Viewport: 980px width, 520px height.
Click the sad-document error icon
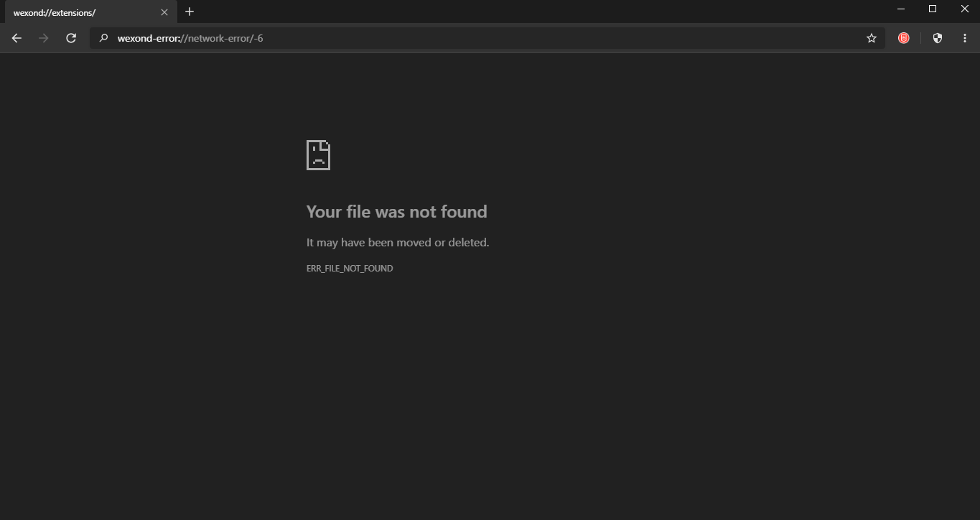pos(318,154)
